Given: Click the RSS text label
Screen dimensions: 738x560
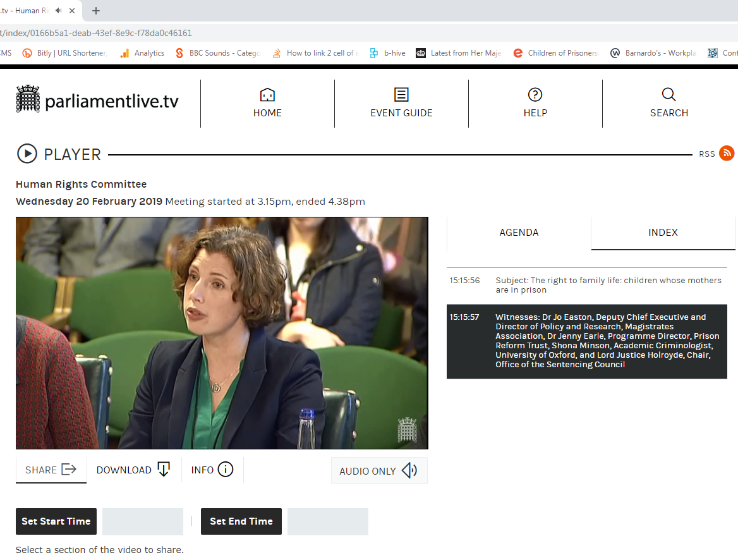Looking at the screenshot, I should pyautogui.click(x=706, y=154).
